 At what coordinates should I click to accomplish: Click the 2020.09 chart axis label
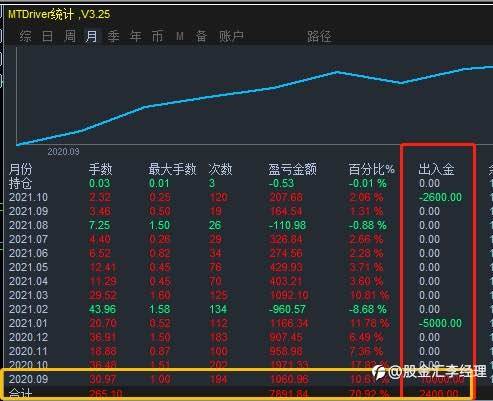[x=63, y=152]
